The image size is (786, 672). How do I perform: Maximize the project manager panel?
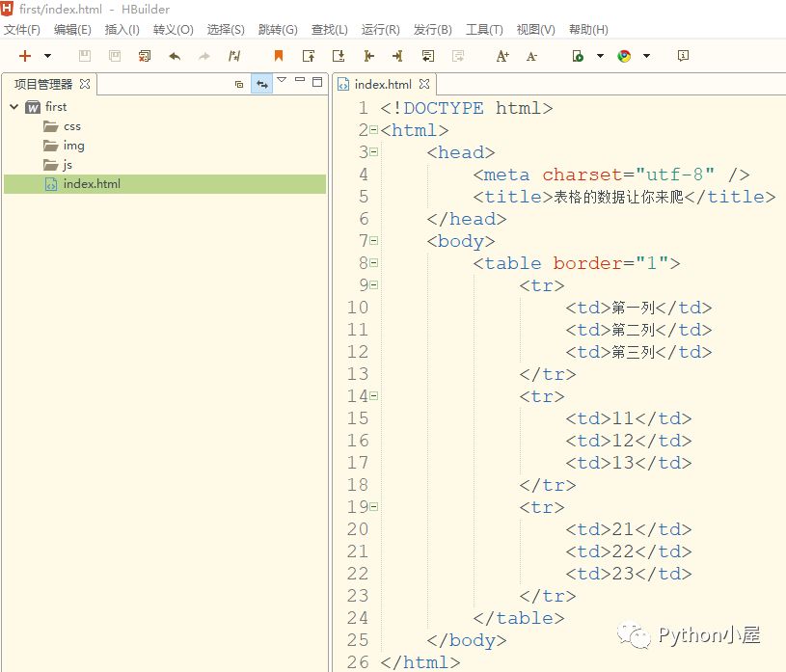317,82
